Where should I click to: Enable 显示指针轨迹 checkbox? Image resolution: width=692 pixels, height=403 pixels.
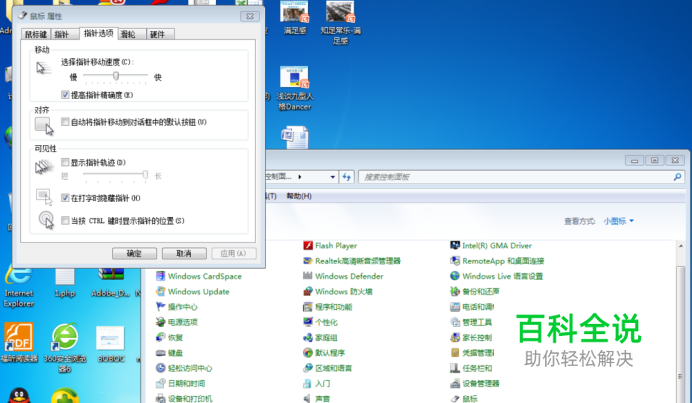(65, 162)
